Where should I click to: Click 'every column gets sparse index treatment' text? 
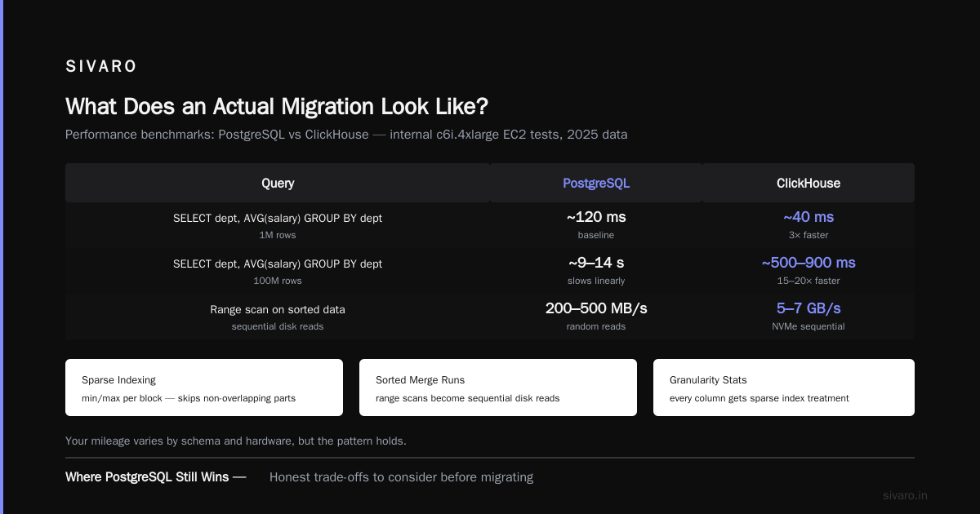[759, 398]
